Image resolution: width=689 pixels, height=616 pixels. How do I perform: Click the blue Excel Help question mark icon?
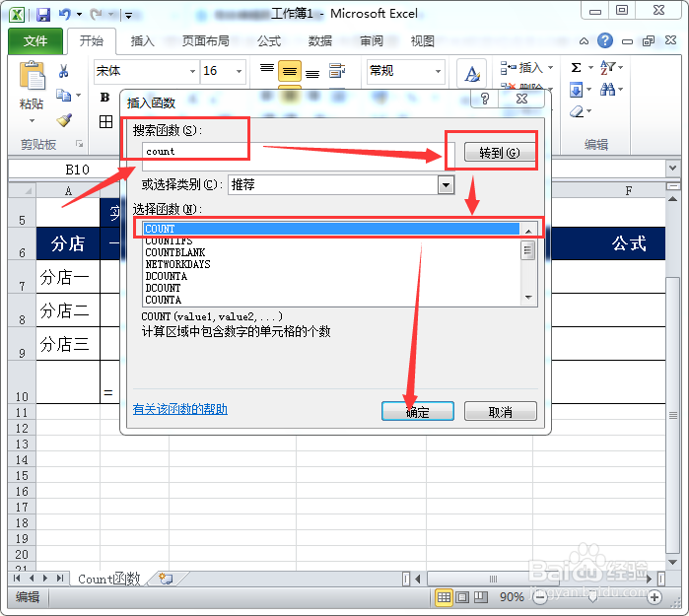pyautogui.click(x=605, y=40)
